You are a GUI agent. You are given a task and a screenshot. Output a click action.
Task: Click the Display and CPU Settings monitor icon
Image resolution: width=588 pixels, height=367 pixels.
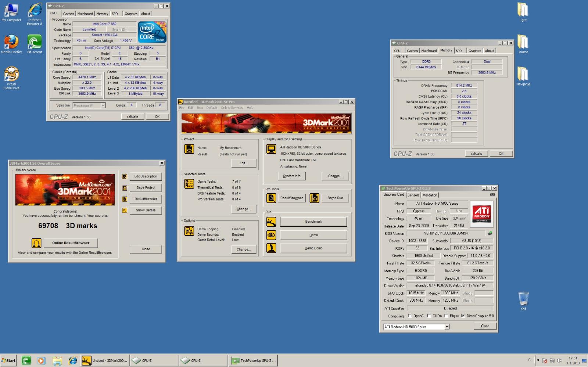click(x=272, y=149)
